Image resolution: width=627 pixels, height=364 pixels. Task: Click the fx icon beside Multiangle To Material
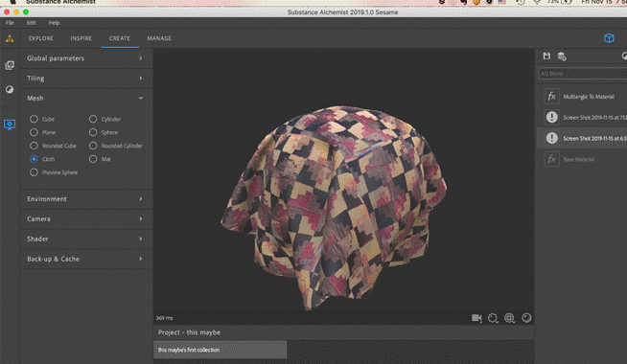pos(552,97)
